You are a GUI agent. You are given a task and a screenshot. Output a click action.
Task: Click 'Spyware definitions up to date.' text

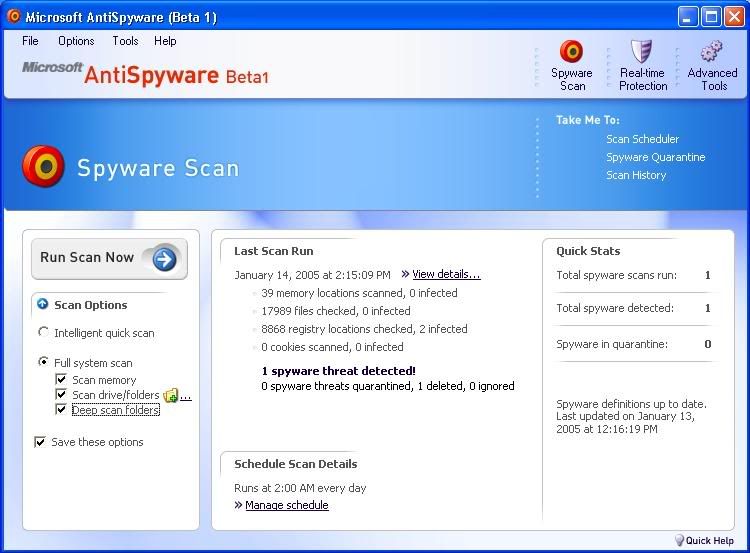pyautogui.click(x=631, y=404)
